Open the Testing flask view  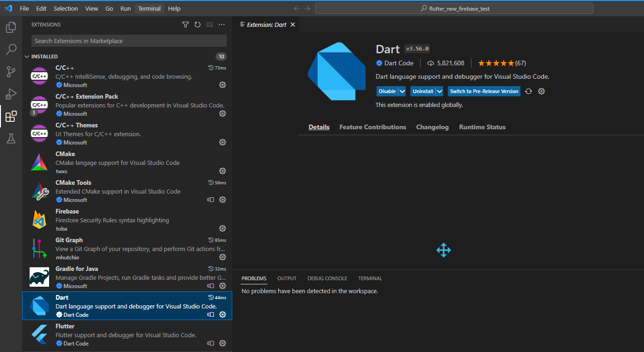11,138
